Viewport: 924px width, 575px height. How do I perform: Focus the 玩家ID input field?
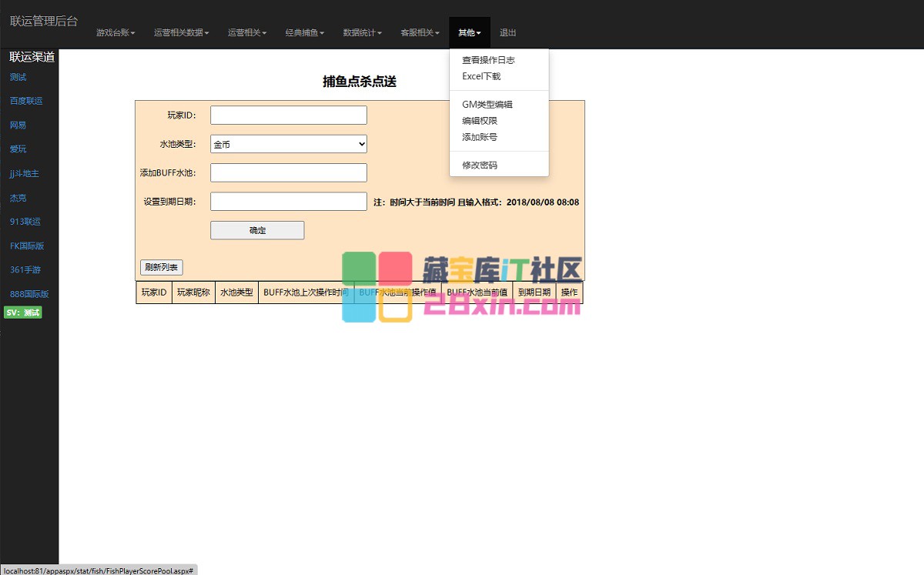pyautogui.click(x=289, y=115)
